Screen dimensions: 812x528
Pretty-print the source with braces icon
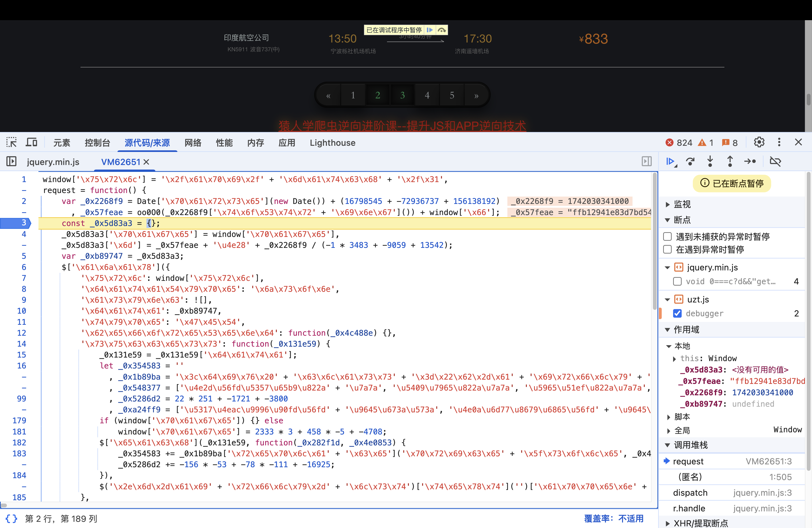[x=11, y=519]
